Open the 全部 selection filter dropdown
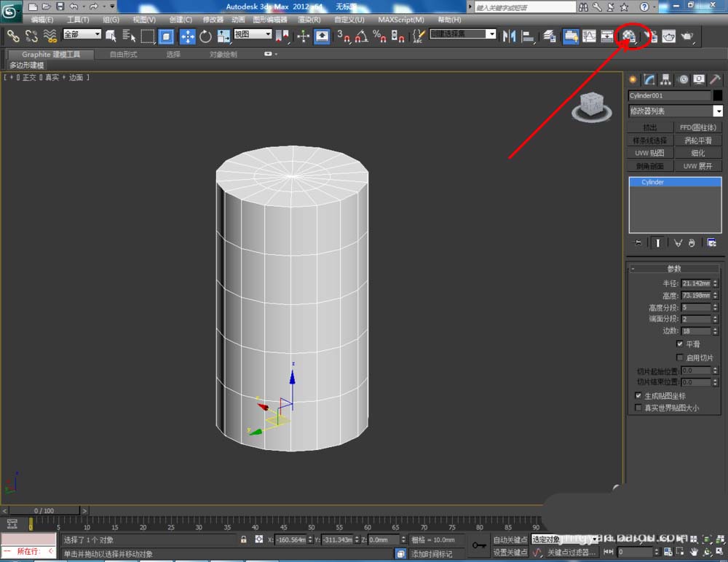The width and height of the screenshot is (728, 562). (82, 34)
